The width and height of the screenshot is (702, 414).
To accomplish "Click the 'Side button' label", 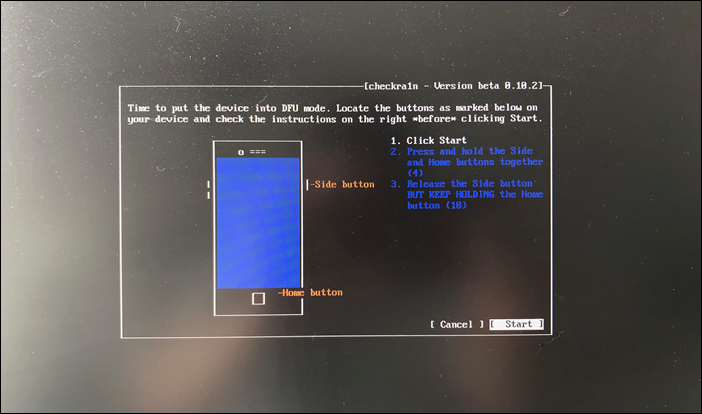I will [x=344, y=184].
